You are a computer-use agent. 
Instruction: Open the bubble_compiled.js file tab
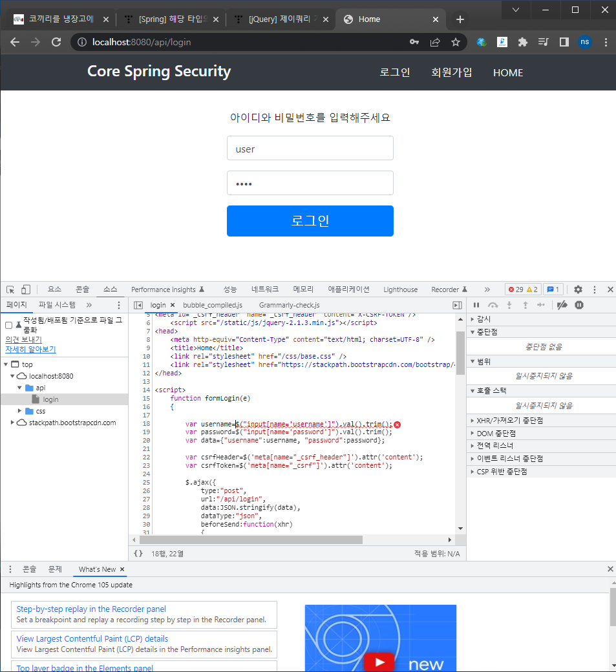click(213, 305)
